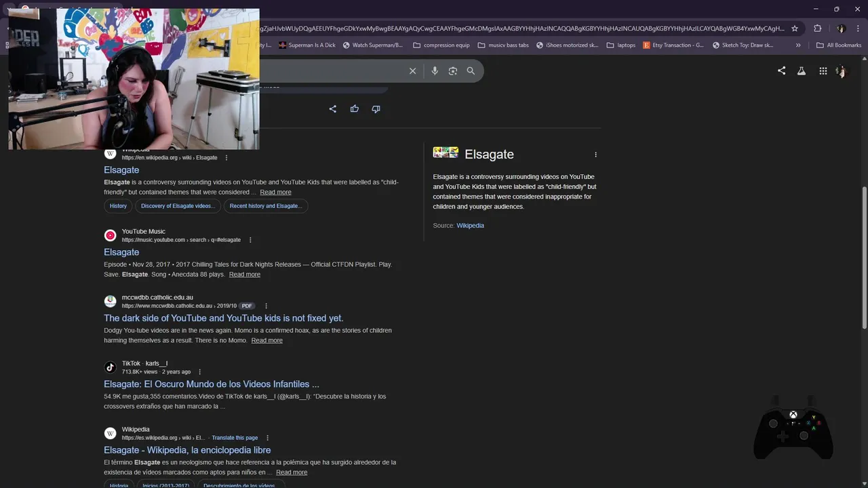Show the hidden bookmarks overflow chevron
The width and height of the screenshot is (868, 488).
(798, 45)
